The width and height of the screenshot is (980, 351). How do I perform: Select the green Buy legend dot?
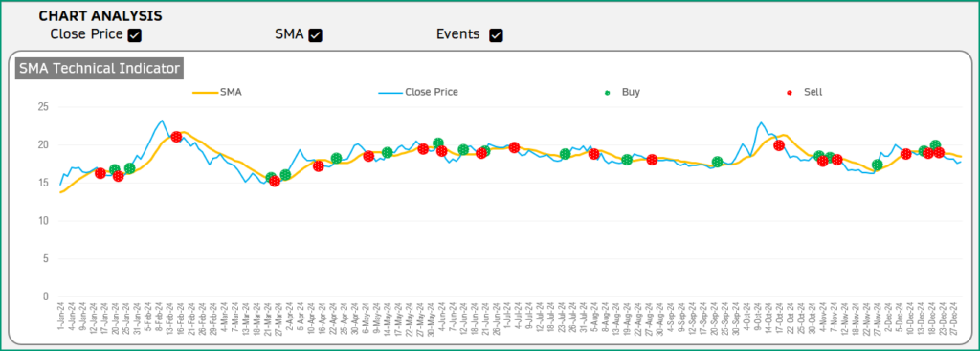coord(607,93)
